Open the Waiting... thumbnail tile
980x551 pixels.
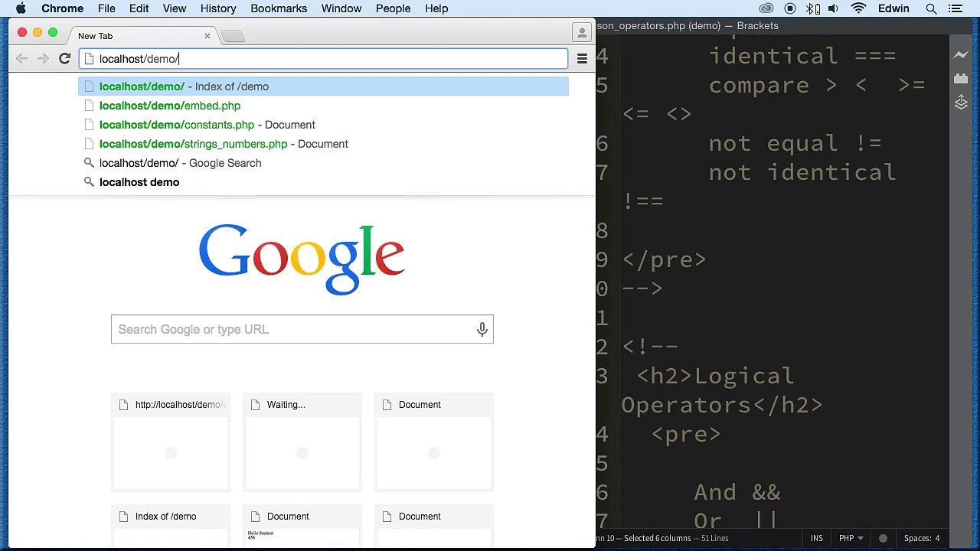tap(302, 442)
